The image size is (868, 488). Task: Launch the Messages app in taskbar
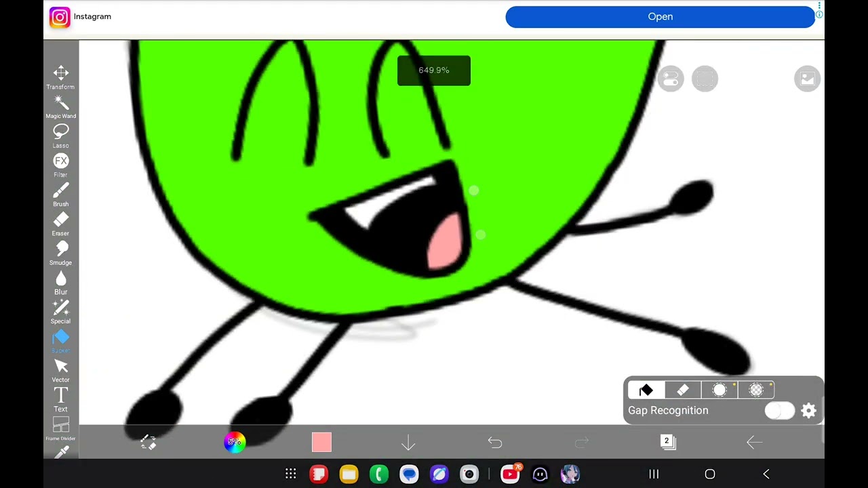[x=409, y=474]
